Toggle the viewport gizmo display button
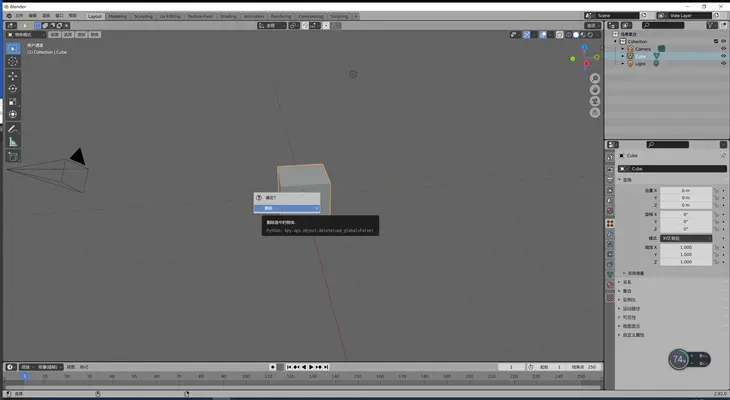This screenshot has width=730, height=400. click(526, 34)
